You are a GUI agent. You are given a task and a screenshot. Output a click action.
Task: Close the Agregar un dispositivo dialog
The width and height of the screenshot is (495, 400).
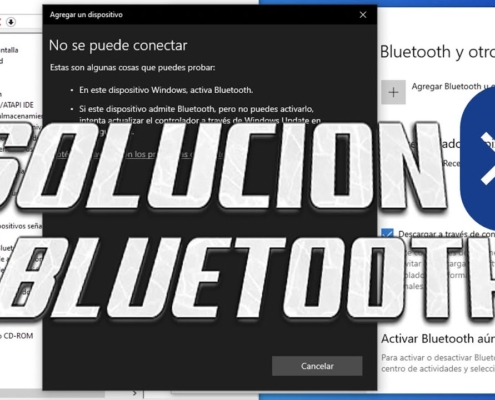point(363,15)
